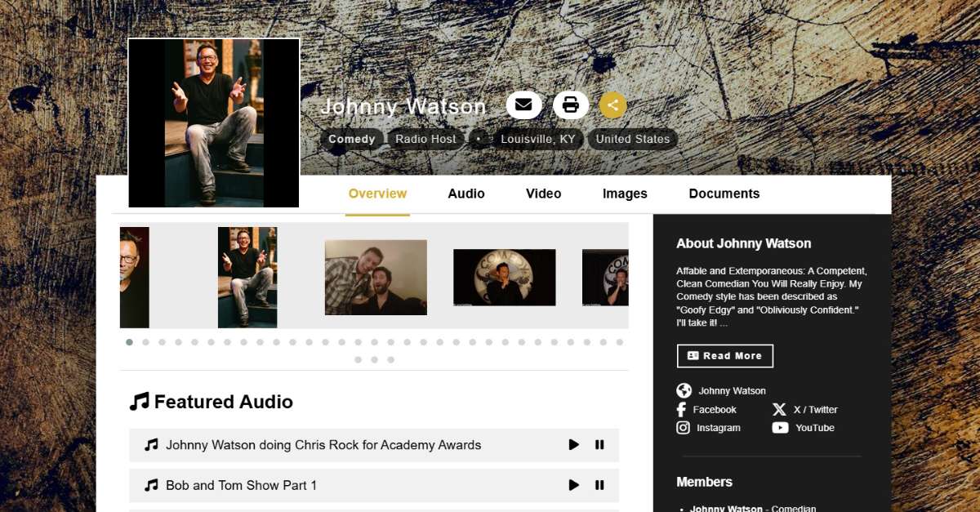Click the comedy club stage thumbnail
This screenshot has width=980, height=512.
point(504,277)
